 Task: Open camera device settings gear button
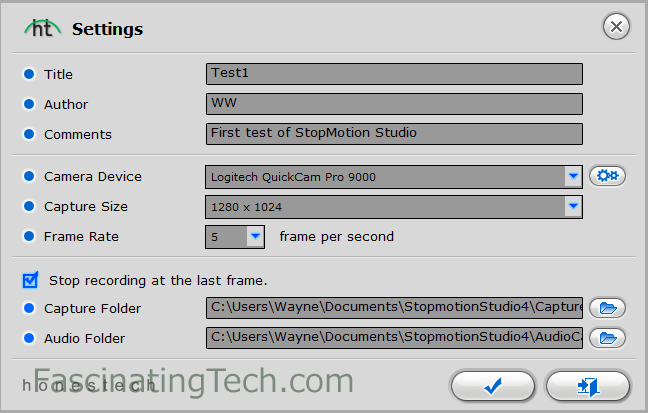tap(607, 176)
